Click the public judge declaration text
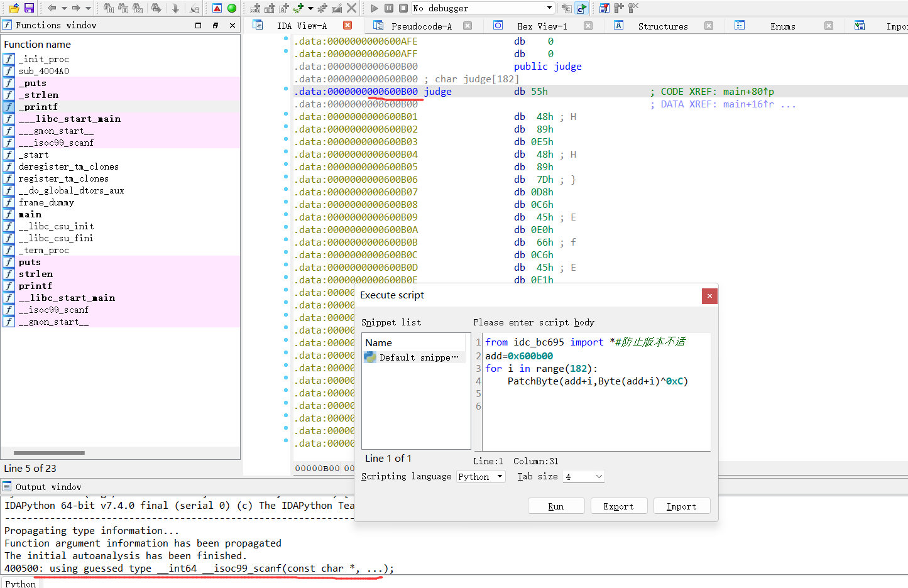Image resolution: width=908 pixels, height=588 pixels. coord(547,67)
